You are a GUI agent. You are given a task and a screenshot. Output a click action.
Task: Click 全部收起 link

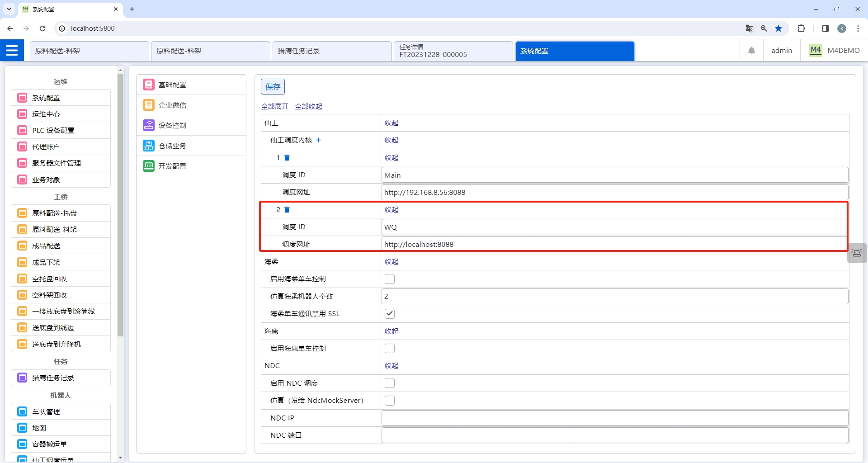(309, 107)
